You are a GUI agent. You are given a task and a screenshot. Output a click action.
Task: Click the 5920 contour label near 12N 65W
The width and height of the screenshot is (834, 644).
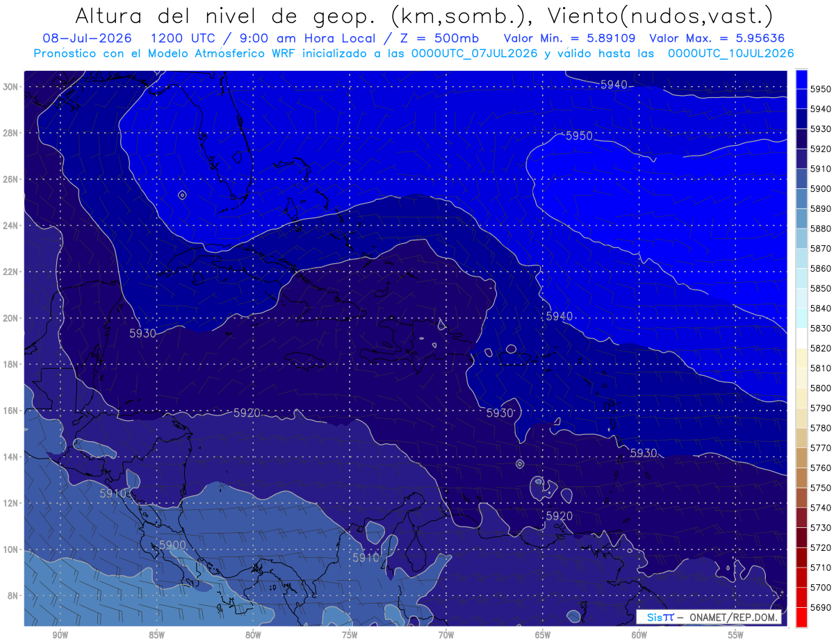(559, 516)
